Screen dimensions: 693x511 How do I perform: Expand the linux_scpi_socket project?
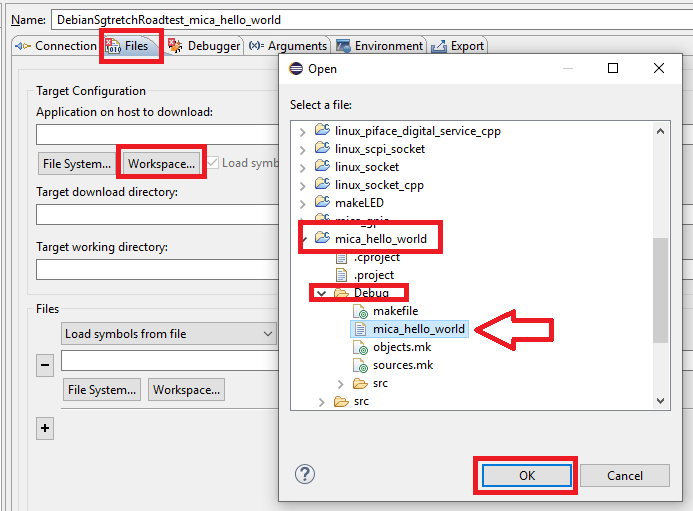[x=302, y=150]
